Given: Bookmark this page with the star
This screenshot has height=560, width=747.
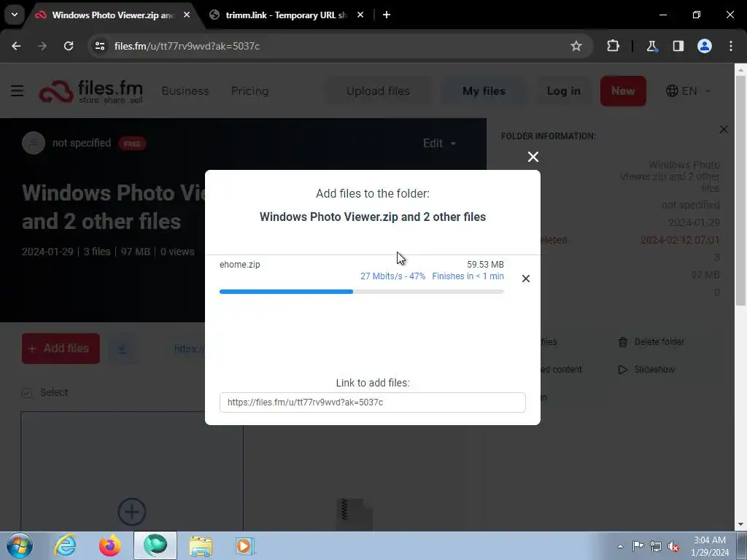Looking at the screenshot, I should point(576,46).
